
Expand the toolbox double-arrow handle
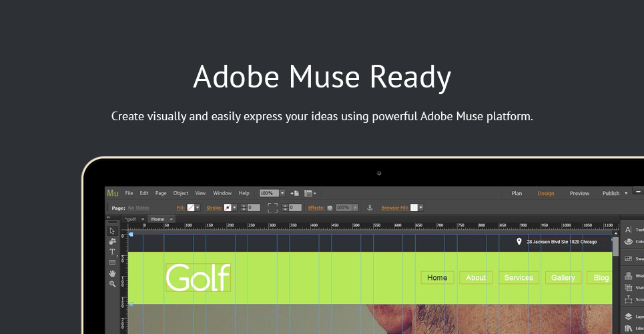click(108, 217)
